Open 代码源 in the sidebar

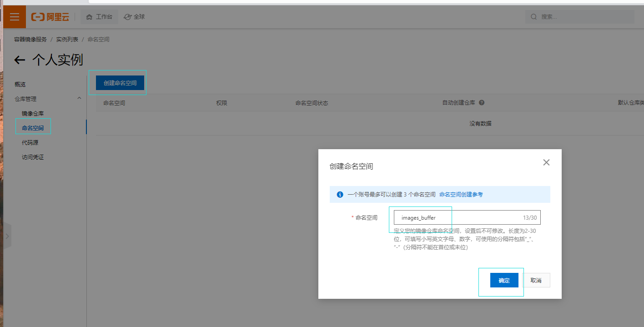pos(30,142)
